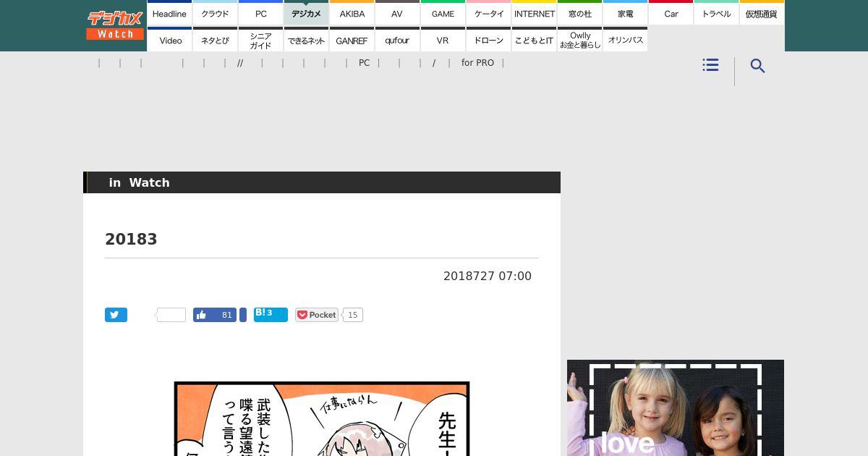
Task: Save article to Pocket
Action: 317,315
